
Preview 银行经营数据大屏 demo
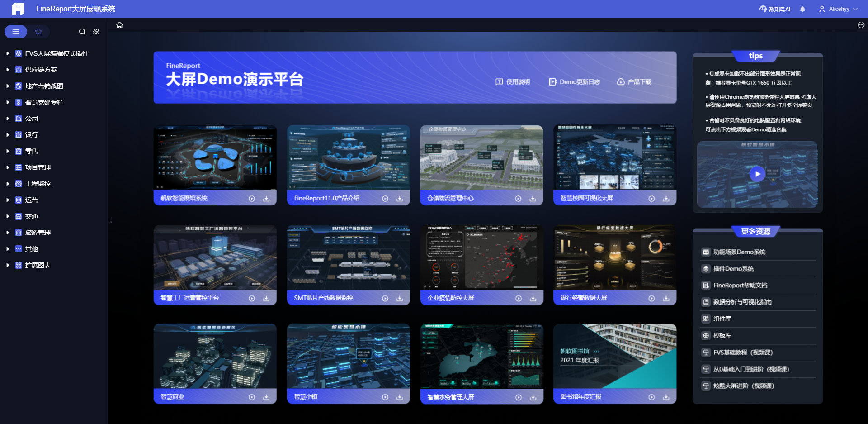(x=651, y=299)
